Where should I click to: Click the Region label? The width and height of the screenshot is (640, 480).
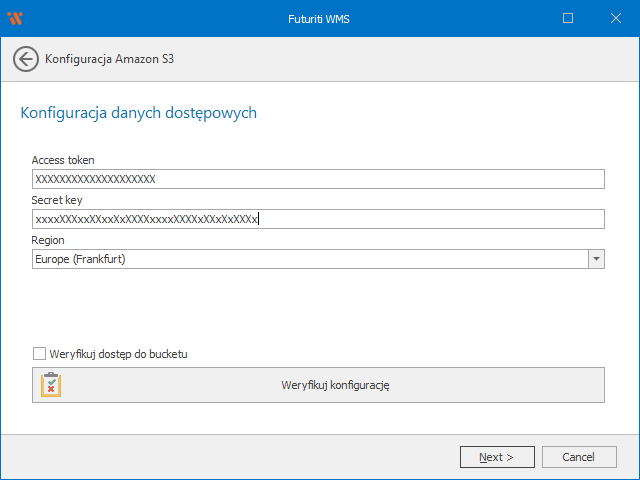pyautogui.click(x=48, y=240)
